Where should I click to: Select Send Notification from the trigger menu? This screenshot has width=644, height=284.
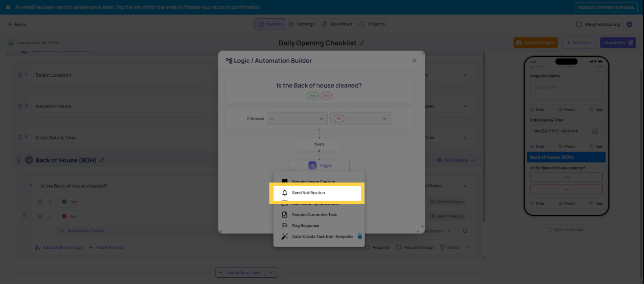308,193
